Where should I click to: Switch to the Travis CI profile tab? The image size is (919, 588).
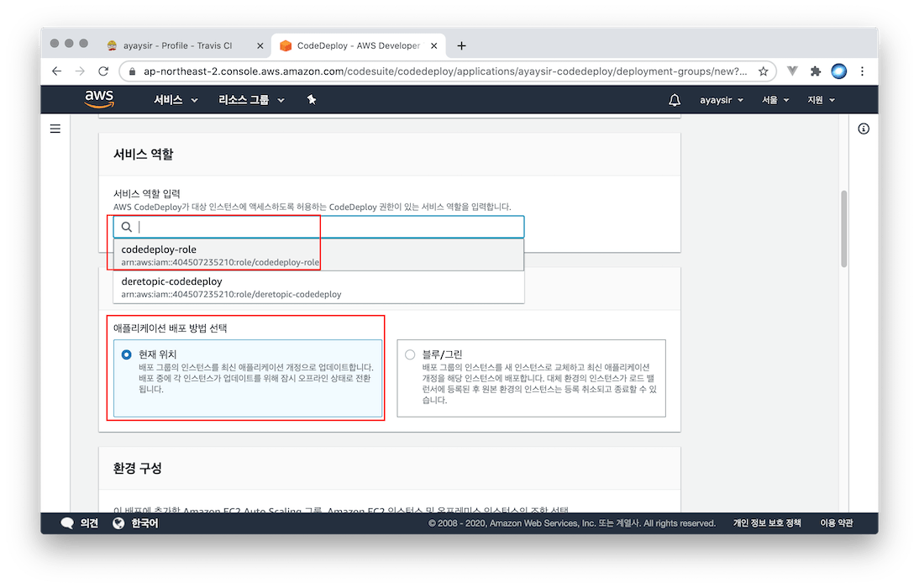[178, 45]
